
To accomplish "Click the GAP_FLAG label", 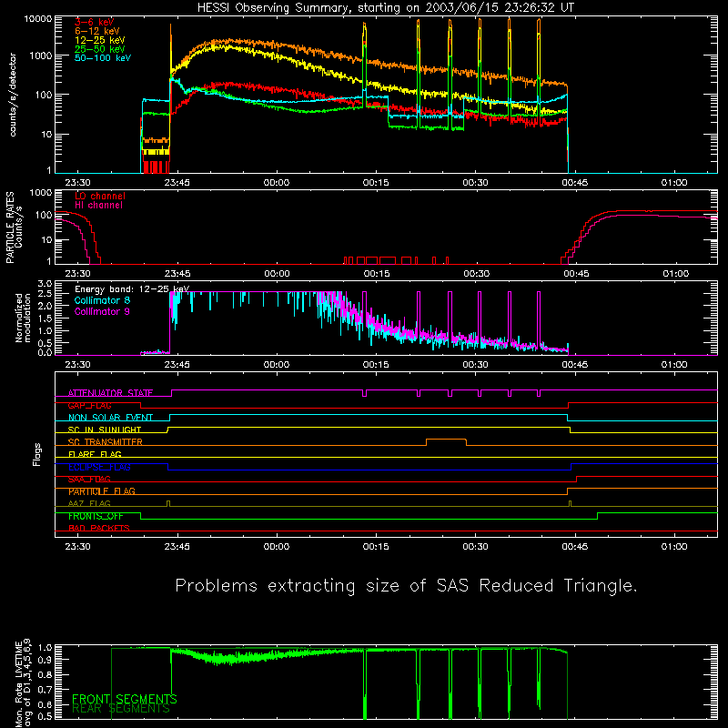I will pyautogui.click(x=89, y=405).
